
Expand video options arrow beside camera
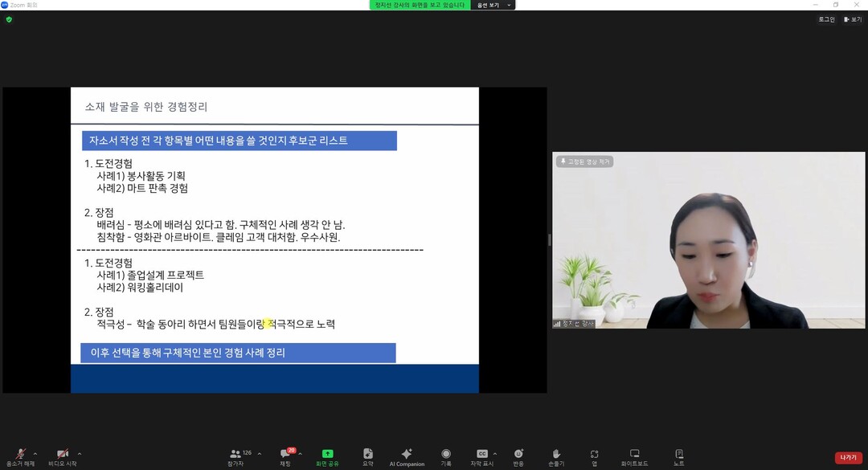pos(79,454)
